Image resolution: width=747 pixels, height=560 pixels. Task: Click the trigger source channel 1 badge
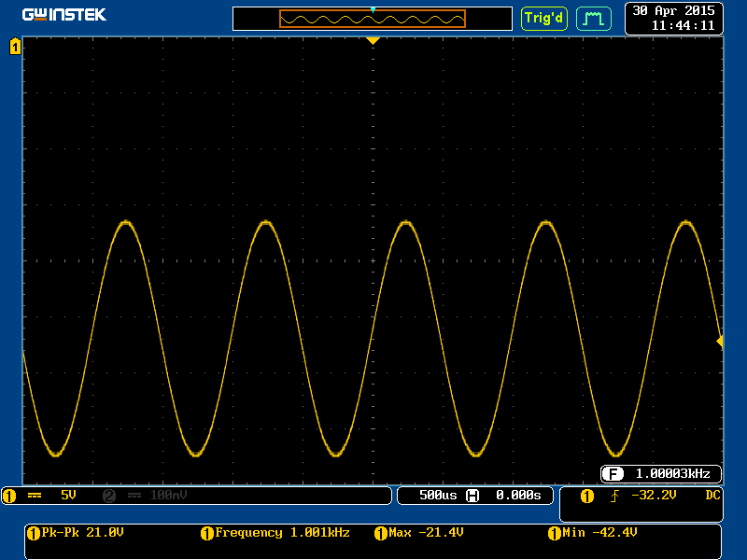pyautogui.click(x=587, y=497)
